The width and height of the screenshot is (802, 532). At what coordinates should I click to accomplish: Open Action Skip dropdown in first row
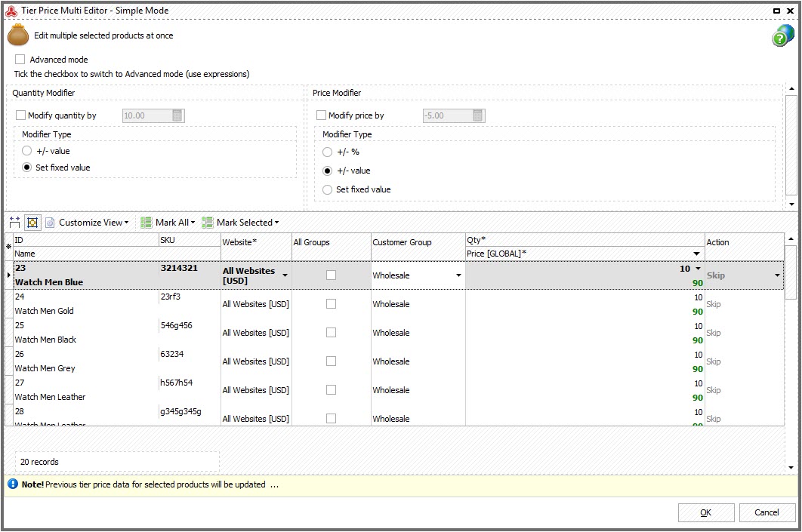pos(777,275)
